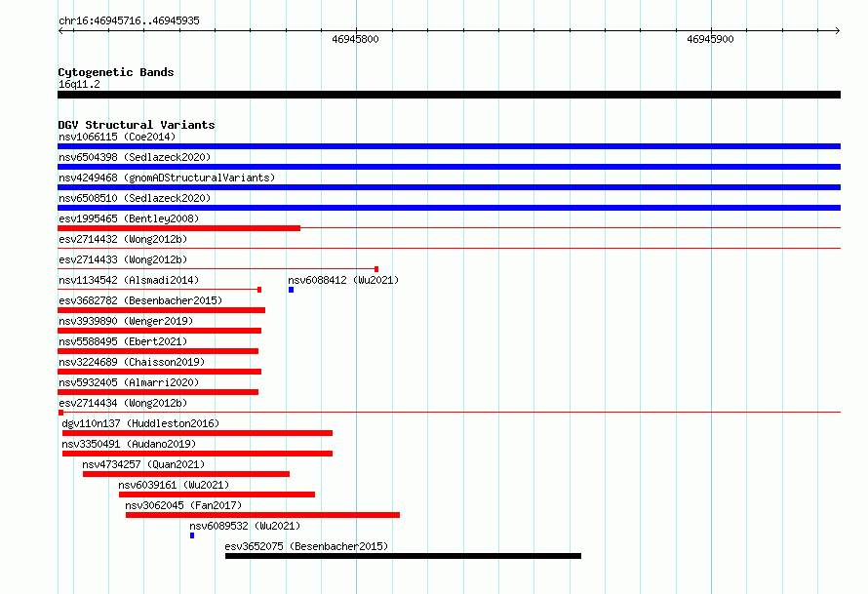Select the nsv3224689 (Chaisson2019) red bar

click(159, 372)
